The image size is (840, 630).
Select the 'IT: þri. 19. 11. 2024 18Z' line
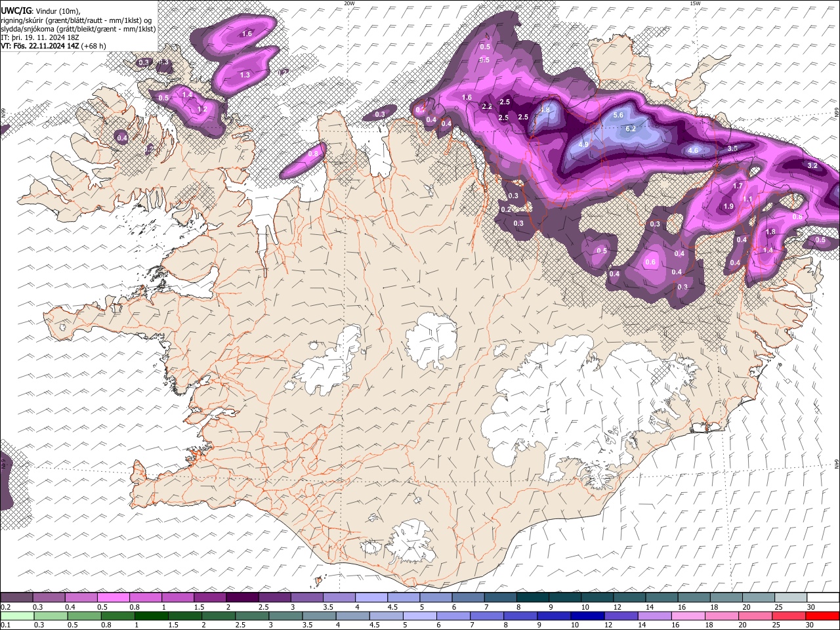[41, 37]
